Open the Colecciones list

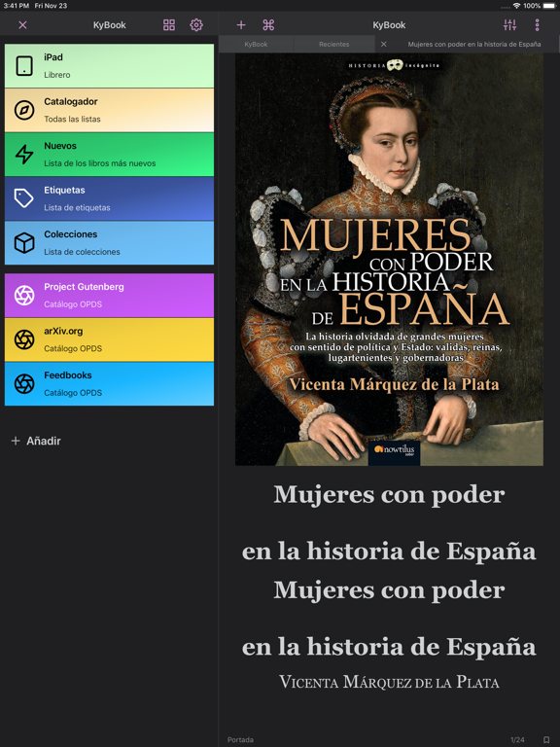[109, 243]
